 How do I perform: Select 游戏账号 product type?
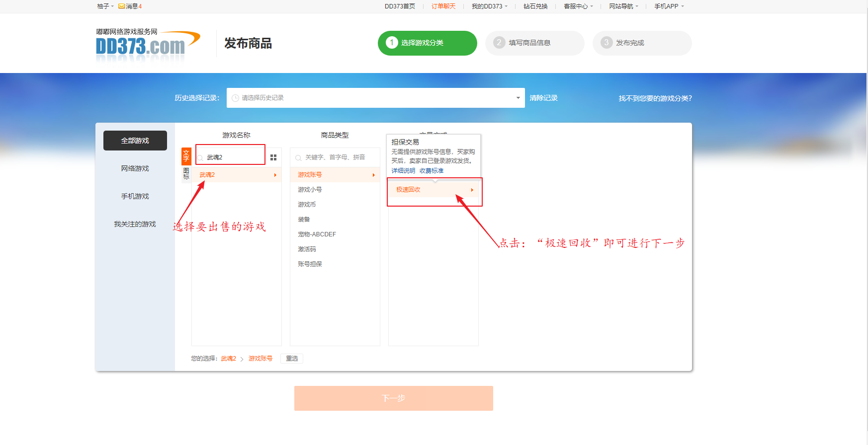click(335, 175)
